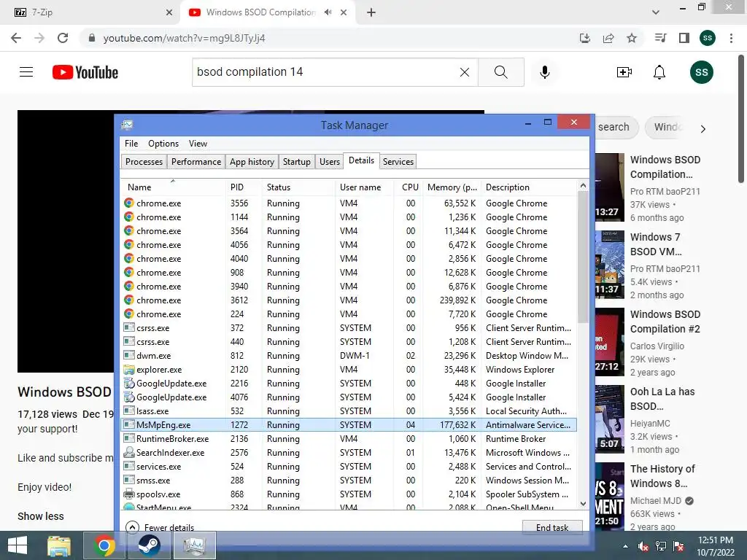Screen dimensions: 747x560
Task: Click taskbar clock showing 12:51 PM
Action: [x=716, y=546]
